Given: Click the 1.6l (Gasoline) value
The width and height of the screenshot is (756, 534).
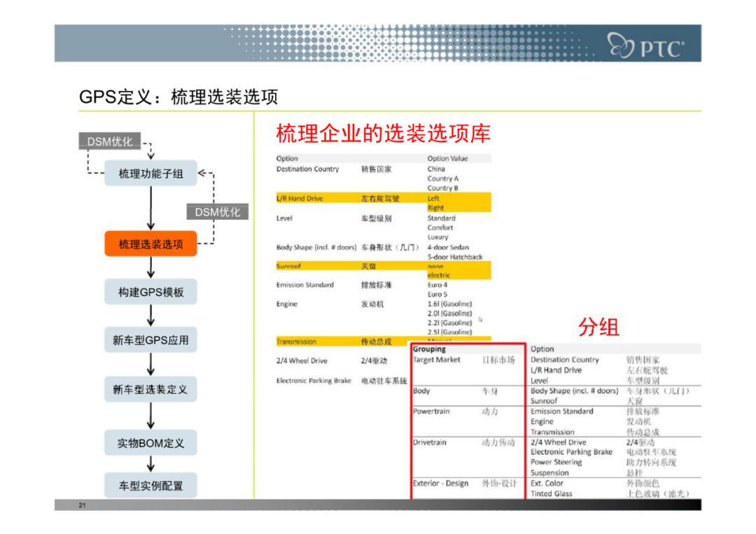Looking at the screenshot, I should pos(449,304).
